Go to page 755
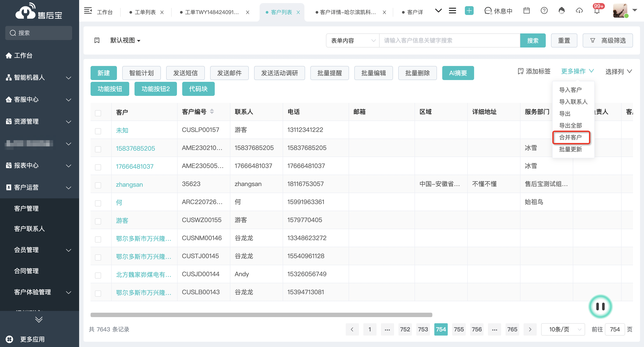Screen dimensions: 644x347 pos(458,329)
